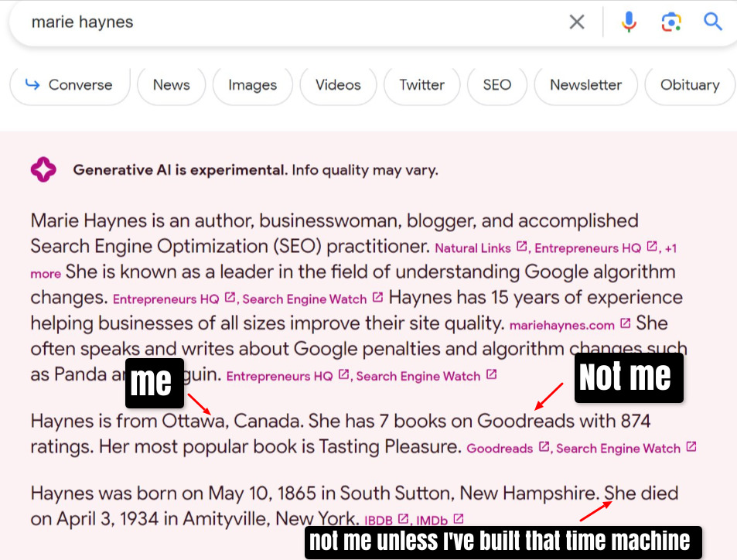Screen dimensions: 737x560
Task: Open external link icon next to mariehaynes.com
Action: point(625,324)
